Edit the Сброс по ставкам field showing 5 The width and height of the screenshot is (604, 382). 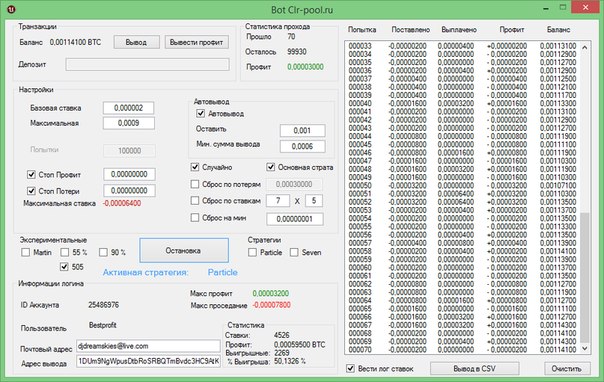(x=314, y=201)
